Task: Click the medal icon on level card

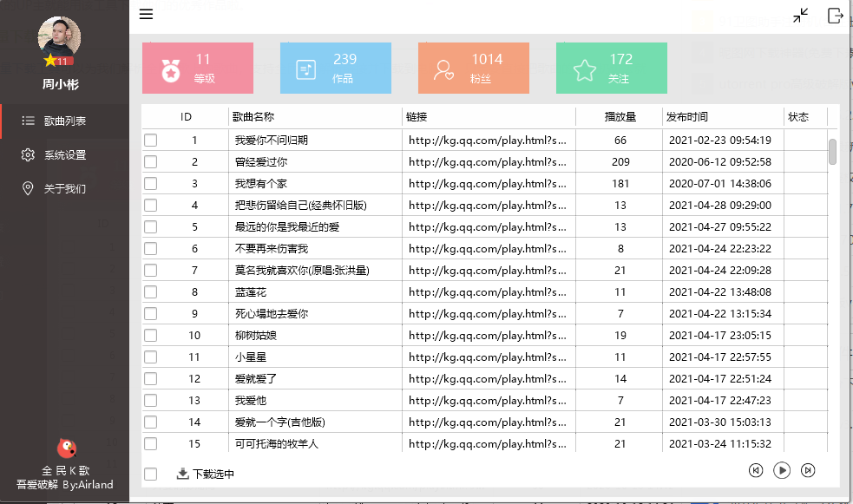Action: tap(171, 69)
